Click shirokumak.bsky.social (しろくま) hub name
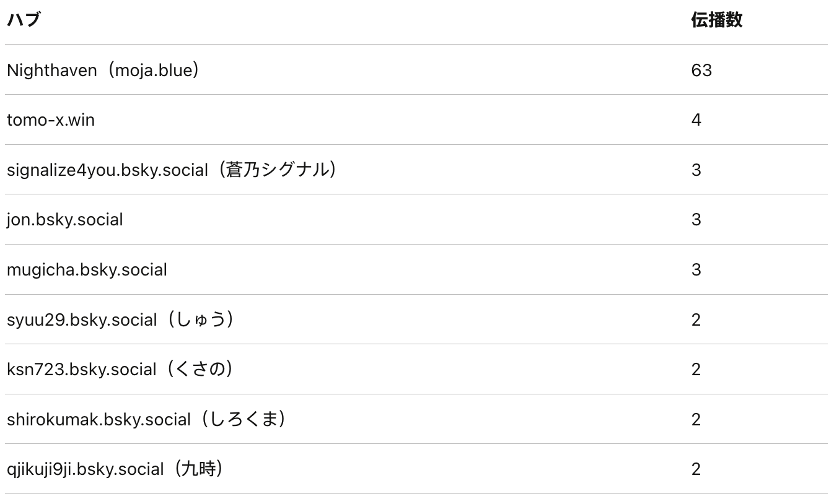 click(x=146, y=420)
